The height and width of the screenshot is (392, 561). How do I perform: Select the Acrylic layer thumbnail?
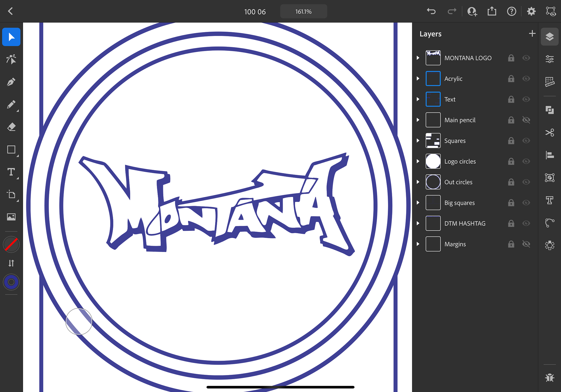(x=433, y=79)
